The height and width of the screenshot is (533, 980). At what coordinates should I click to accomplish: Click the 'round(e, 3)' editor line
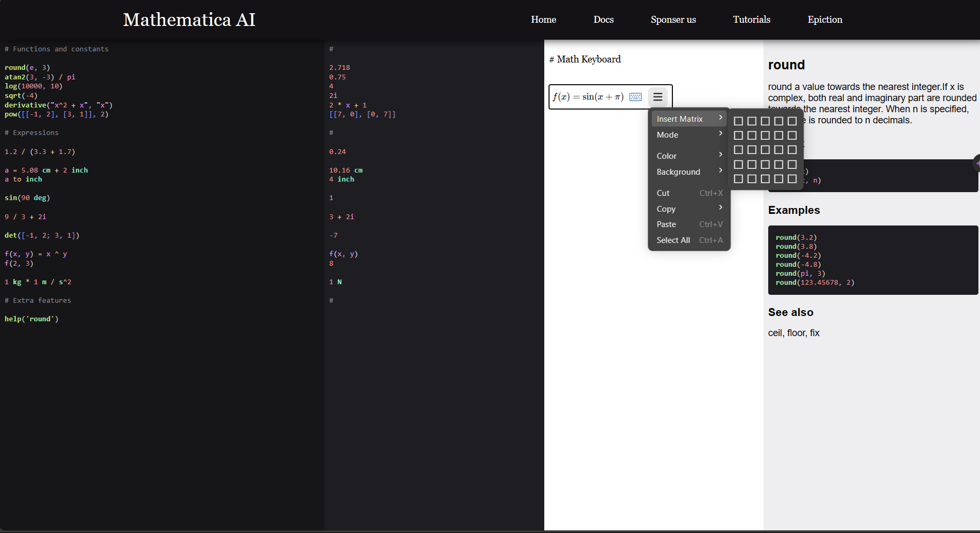click(x=28, y=68)
